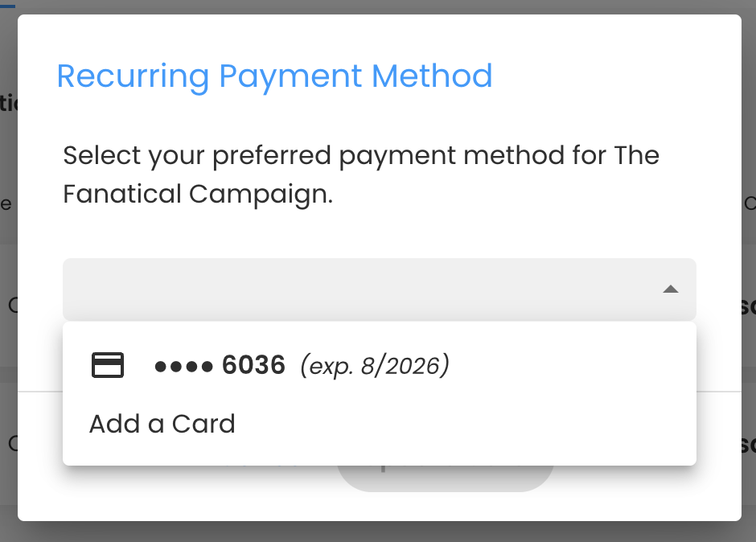Click the "Recurring Payment Method" heading

[x=274, y=76]
